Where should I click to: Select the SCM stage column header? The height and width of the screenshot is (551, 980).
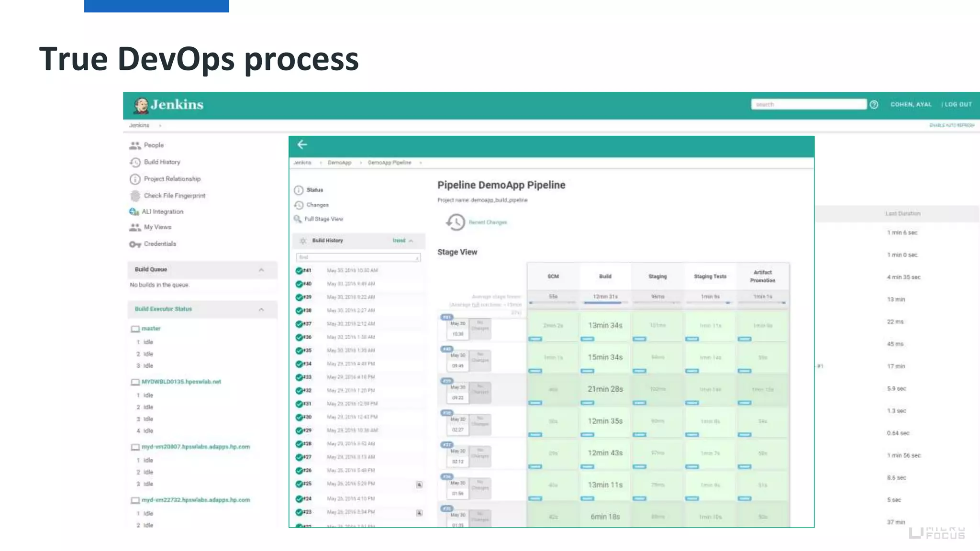tap(553, 276)
